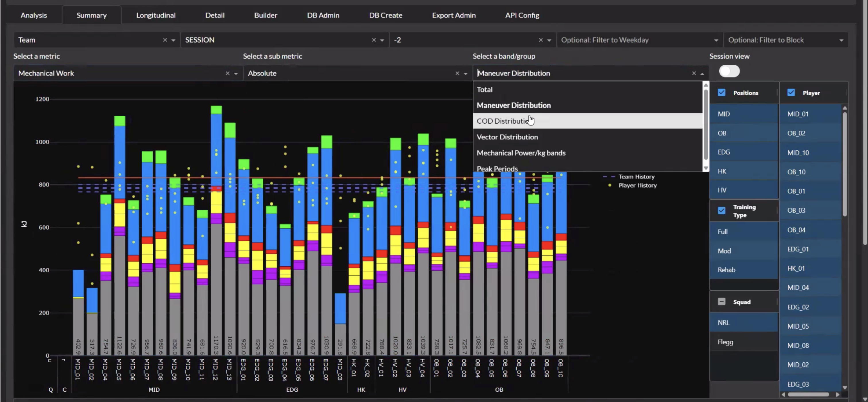The width and height of the screenshot is (868, 402).
Task: Clear the Mechanical Work metric selection
Action: pyautogui.click(x=227, y=74)
